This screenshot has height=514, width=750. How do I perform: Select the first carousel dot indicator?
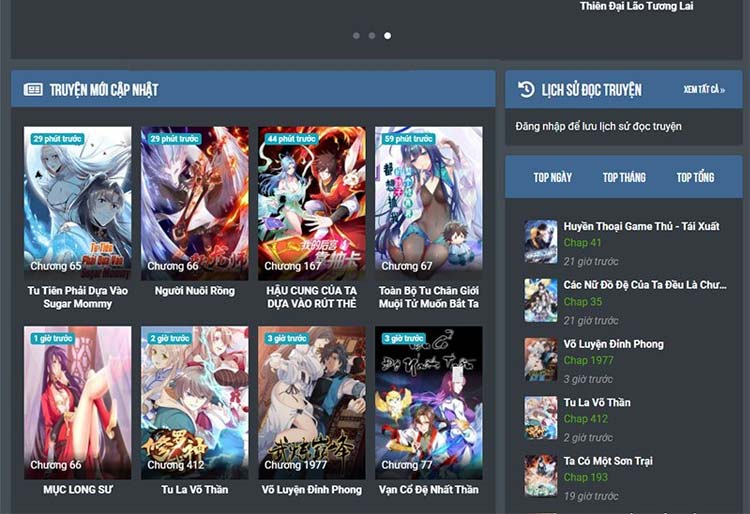(x=356, y=36)
